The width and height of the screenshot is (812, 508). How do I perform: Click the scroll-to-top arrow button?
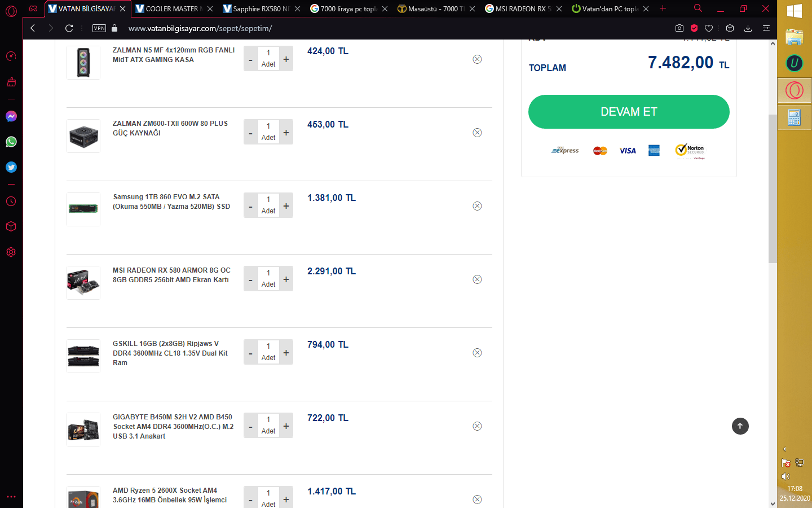coord(740,426)
